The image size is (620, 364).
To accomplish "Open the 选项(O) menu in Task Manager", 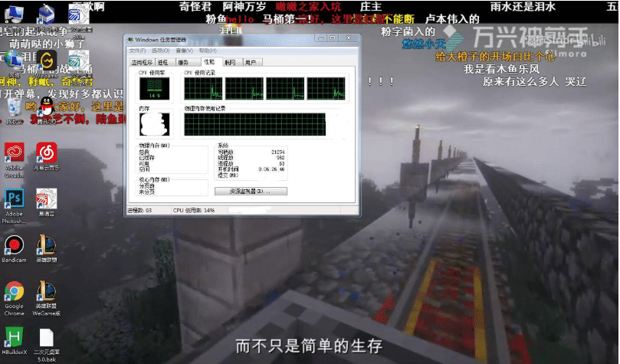I will click(x=160, y=51).
